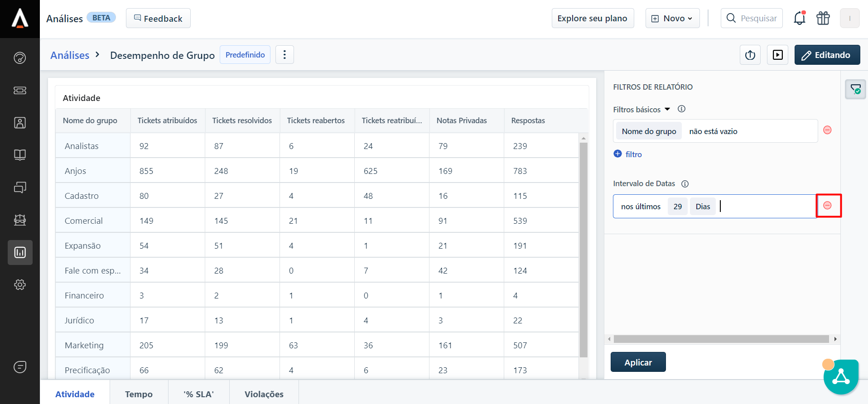Toggle the report filters panel icon

point(855,89)
